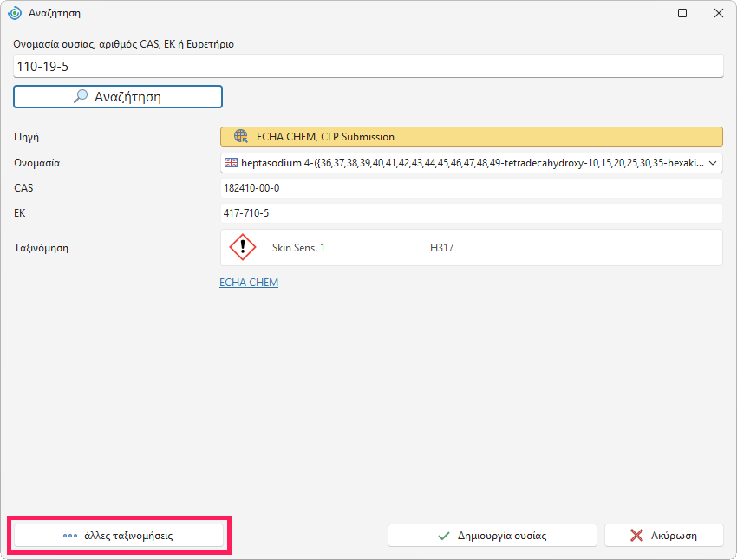Click the Δημιουργία ουσίας button
737x560 pixels.
pyautogui.click(x=492, y=536)
